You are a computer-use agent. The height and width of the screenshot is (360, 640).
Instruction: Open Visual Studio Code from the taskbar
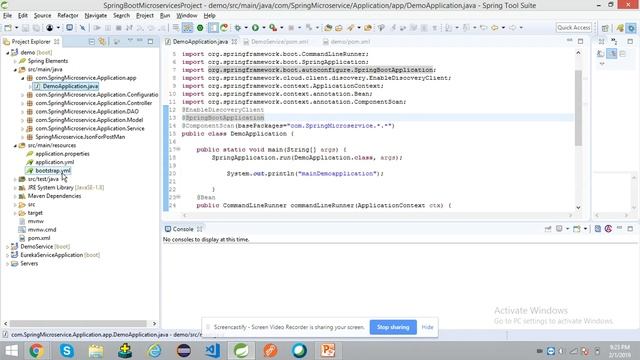pyautogui.click(x=212, y=351)
